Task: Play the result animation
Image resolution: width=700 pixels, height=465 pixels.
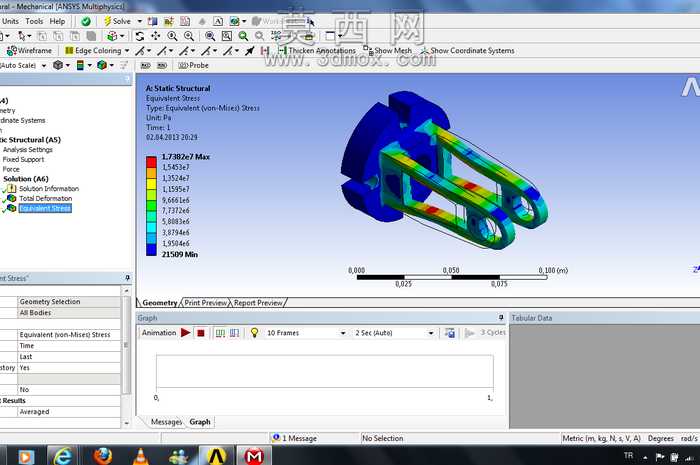Action: click(186, 333)
